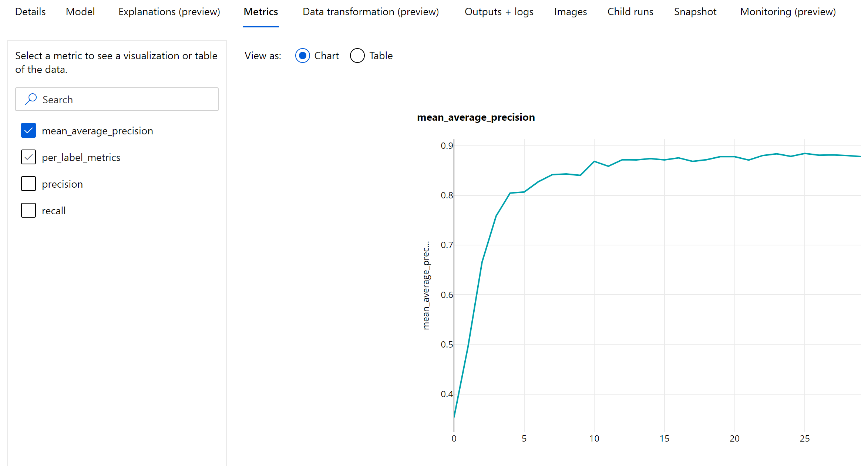Click the View as Table option
Image resolution: width=868 pixels, height=466 pixels.
(357, 56)
